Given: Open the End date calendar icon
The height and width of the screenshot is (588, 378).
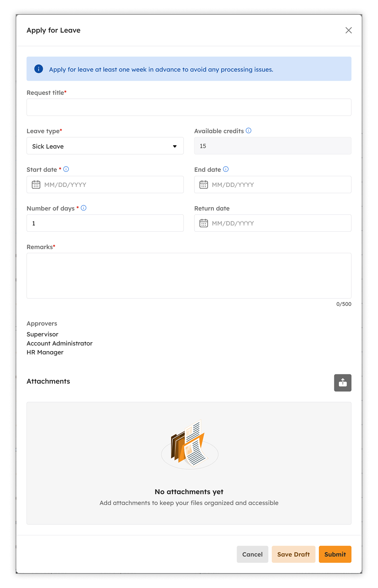Looking at the screenshot, I should [x=204, y=185].
